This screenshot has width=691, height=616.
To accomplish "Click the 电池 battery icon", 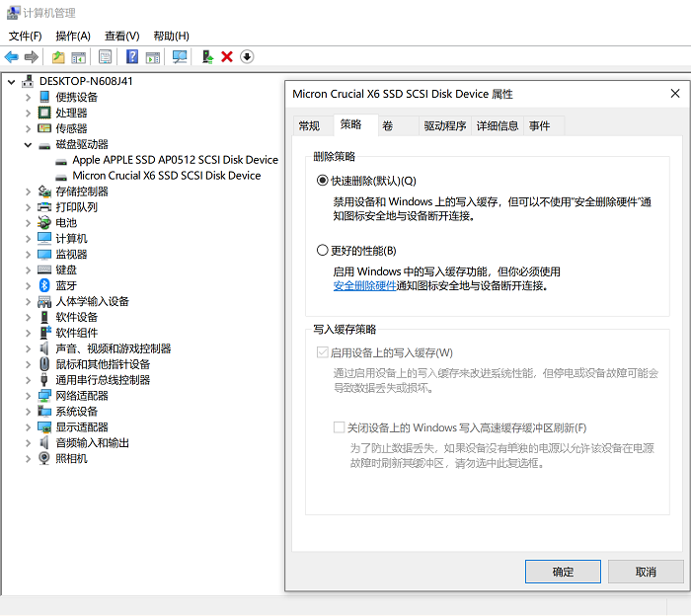I will coord(44,222).
